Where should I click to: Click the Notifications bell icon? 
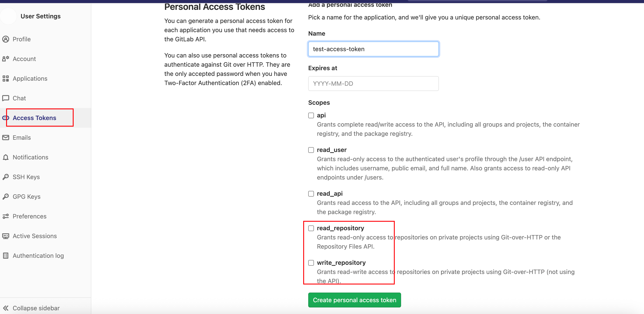6,157
